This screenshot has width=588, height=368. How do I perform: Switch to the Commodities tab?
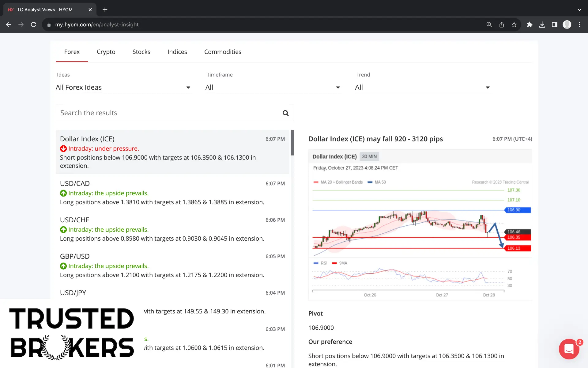point(223,52)
